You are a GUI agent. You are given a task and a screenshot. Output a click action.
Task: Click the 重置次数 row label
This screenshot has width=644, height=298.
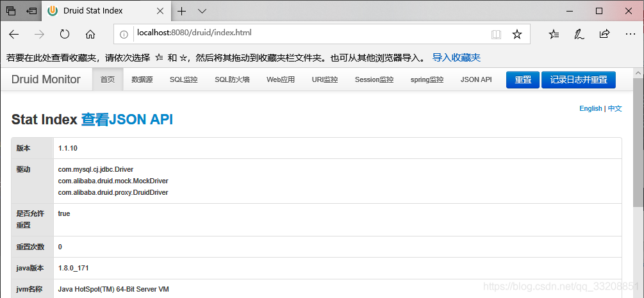click(x=30, y=247)
